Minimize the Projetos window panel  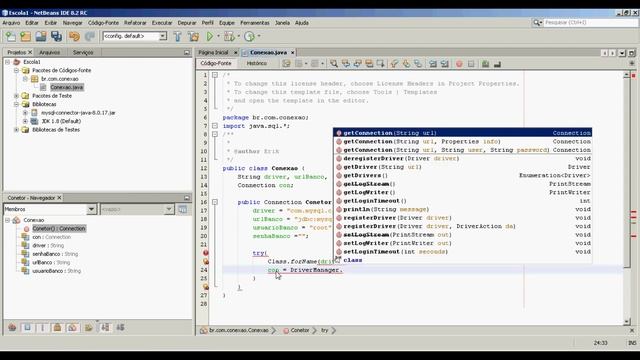click(187, 52)
